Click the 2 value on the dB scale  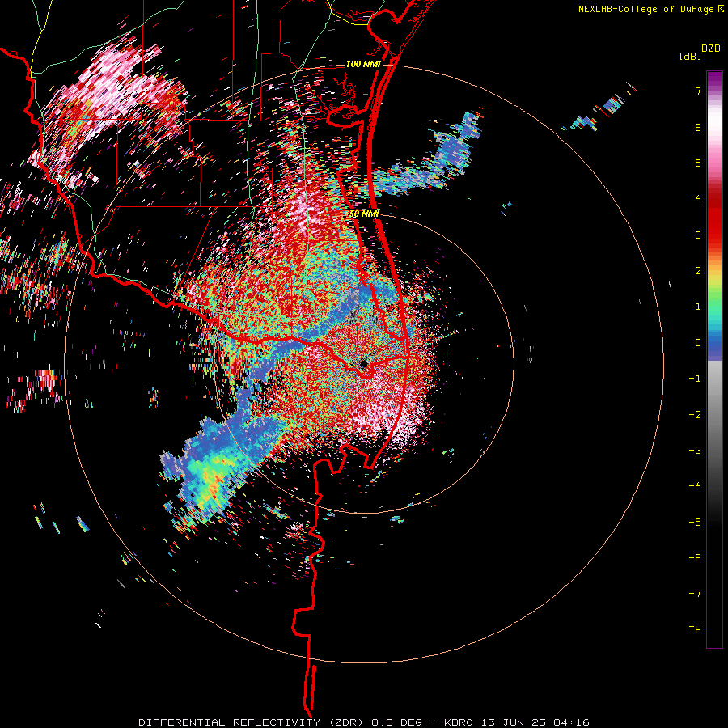pos(698,271)
